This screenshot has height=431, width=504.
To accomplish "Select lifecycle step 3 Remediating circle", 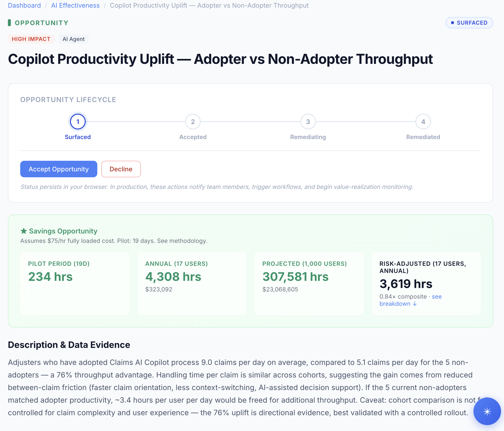I will point(308,122).
